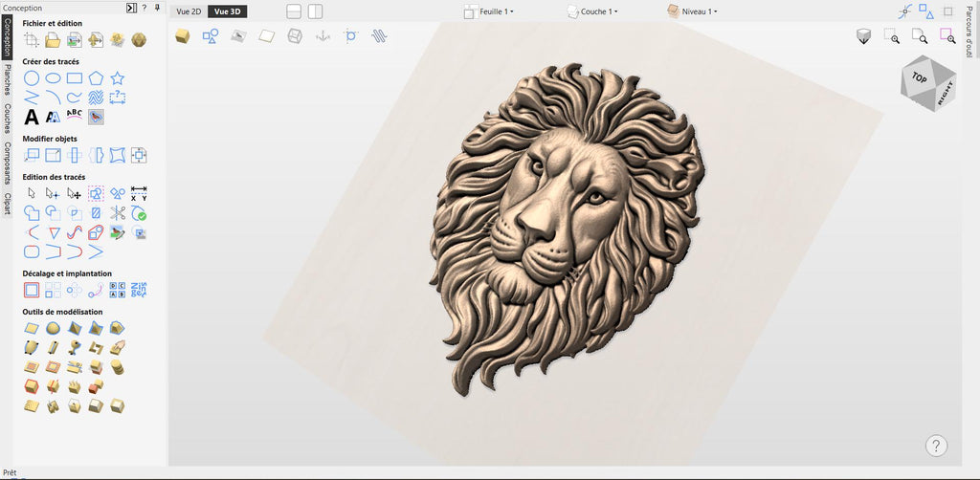Select the Draw Rectangle tool
Screen dimensions: 980x480
[x=75, y=78]
